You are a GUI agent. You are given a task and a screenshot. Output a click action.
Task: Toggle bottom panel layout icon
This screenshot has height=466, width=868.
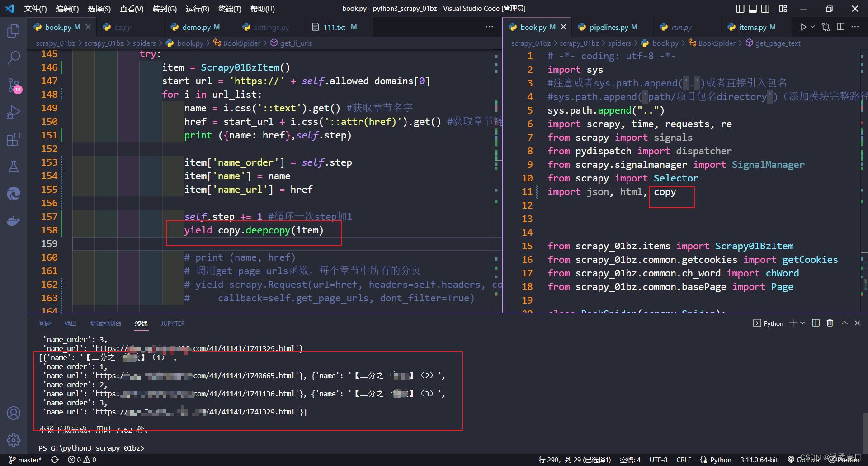click(x=753, y=9)
